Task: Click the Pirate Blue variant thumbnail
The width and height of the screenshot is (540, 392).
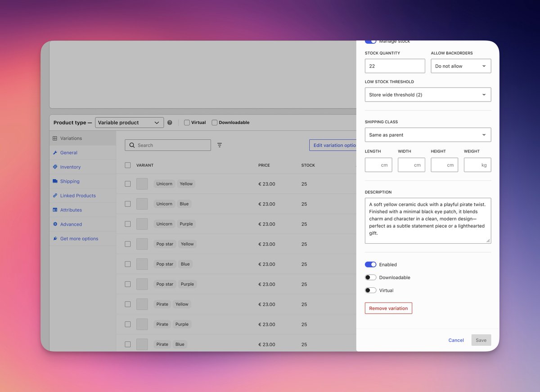Action: pos(142,344)
